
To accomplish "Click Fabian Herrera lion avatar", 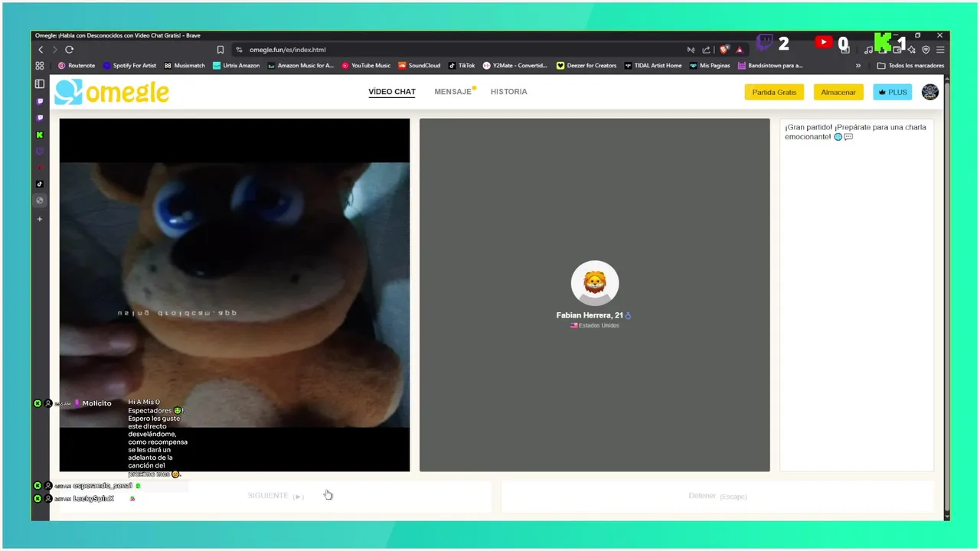I will (595, 283).
